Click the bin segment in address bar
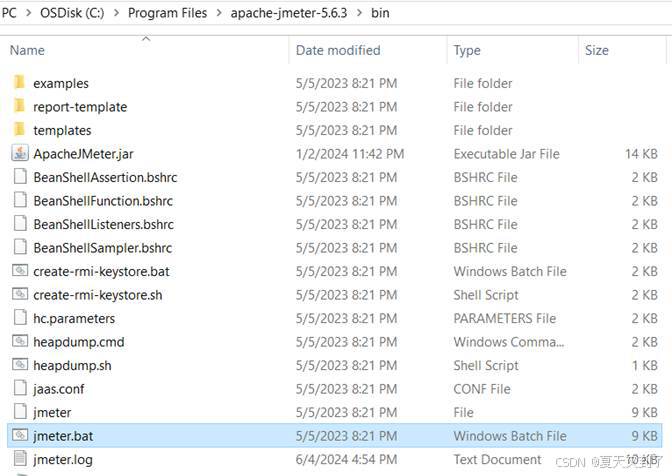 tap(380, 13)
